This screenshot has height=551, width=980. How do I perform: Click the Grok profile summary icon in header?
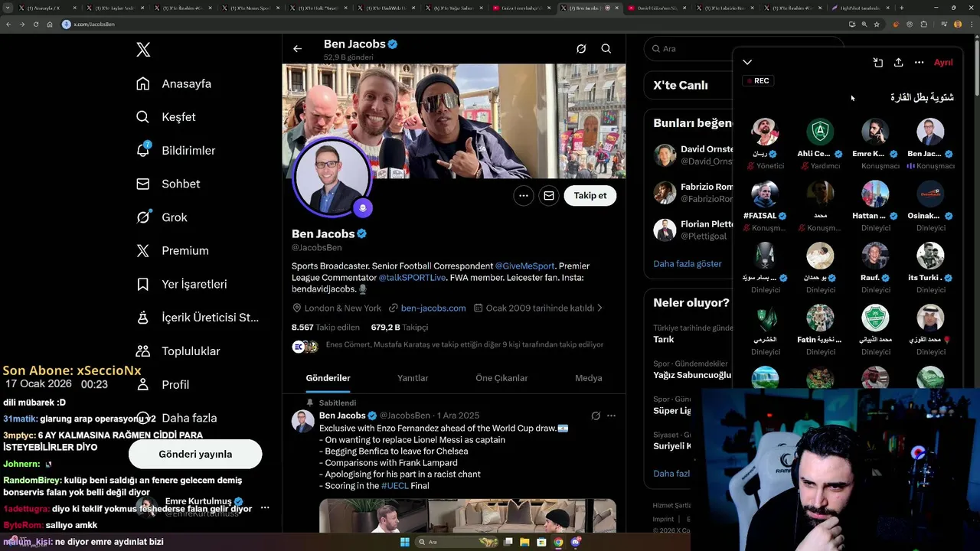(581, 49)
